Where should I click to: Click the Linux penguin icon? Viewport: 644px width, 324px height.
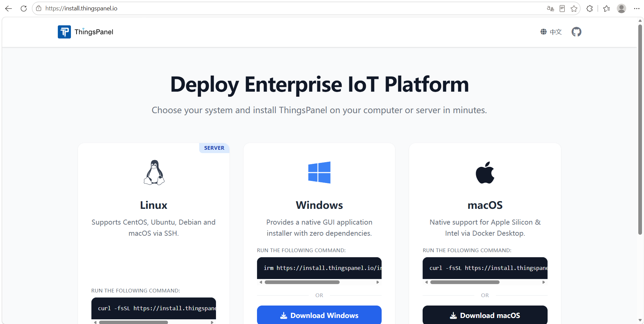154,172
